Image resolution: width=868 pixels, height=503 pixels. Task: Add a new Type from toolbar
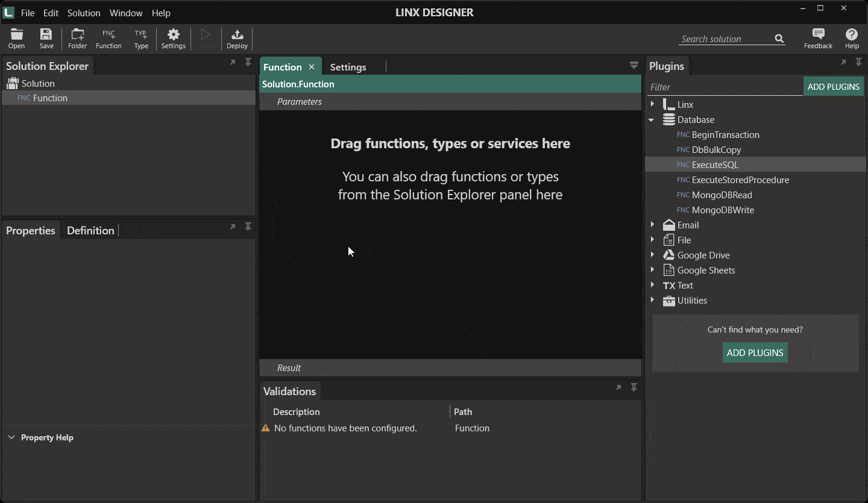(x=141, y=39)
